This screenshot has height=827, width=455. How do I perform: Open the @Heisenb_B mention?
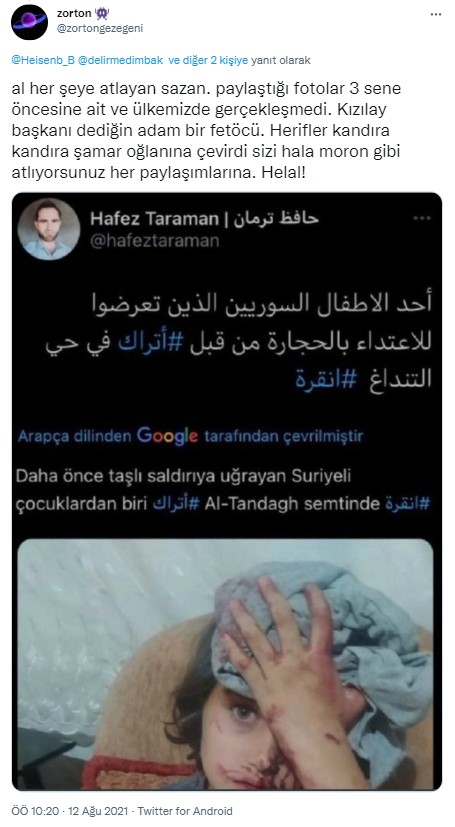pos(43,60)
